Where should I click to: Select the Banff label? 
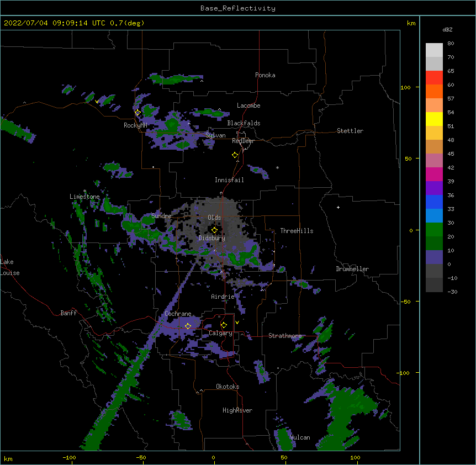68,313
